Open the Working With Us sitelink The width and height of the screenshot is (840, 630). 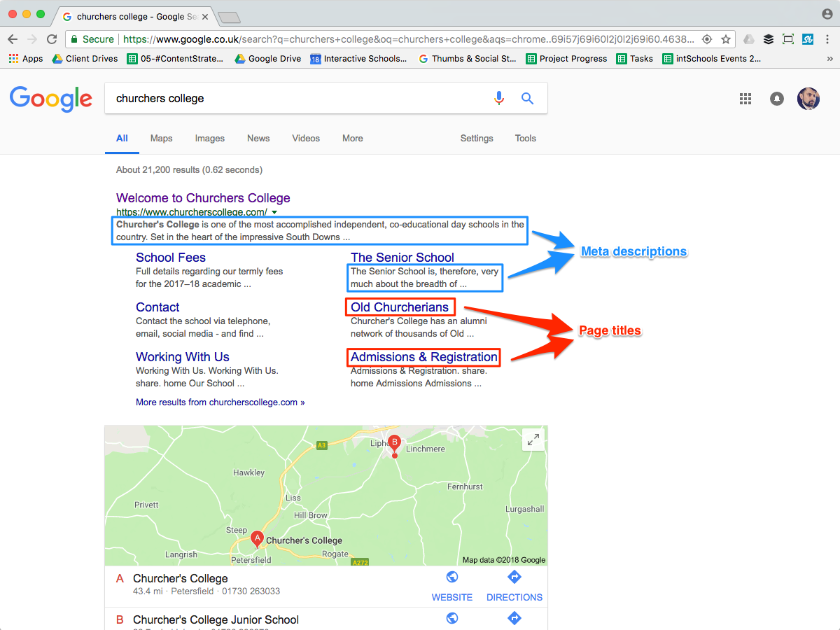[x=183, y=357]
